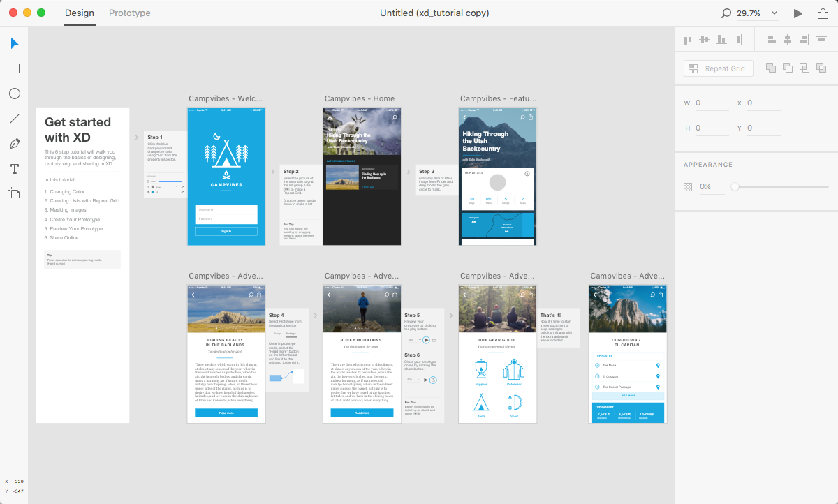Image resolution: width=838 pixels, height=504 pixels.
Task: Click the Align Top icon
Action: pyautogui.click(x=688, y=40)
